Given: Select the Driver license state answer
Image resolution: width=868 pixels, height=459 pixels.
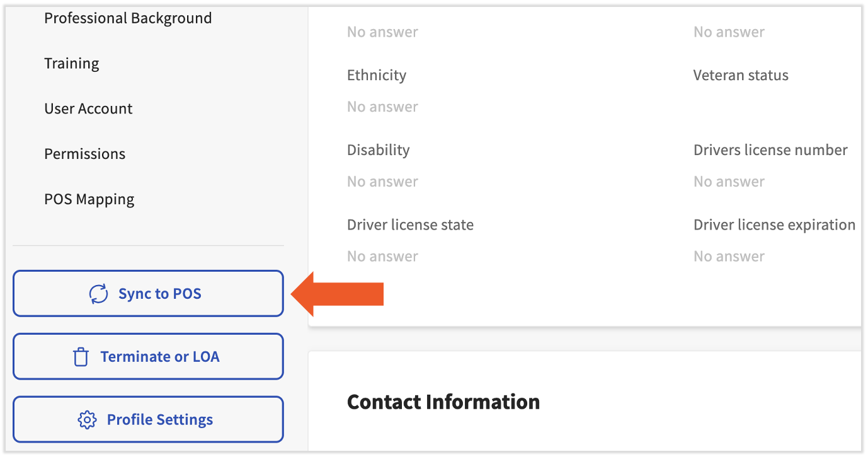Looking at the screenshot, I should coord(382,257).
